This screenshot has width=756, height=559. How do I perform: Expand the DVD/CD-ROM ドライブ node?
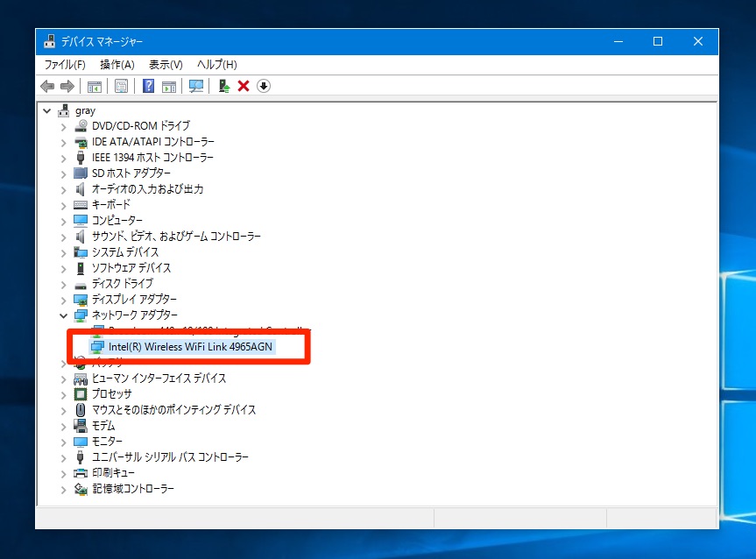click(x=63, y=126)
